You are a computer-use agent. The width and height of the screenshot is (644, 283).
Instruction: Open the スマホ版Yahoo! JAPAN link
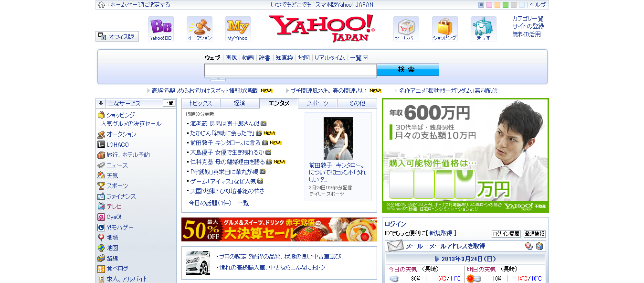pyautogui.click(x=344, y=5)
